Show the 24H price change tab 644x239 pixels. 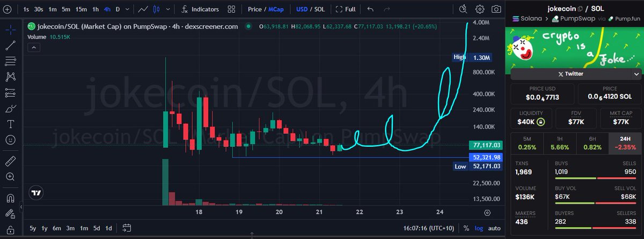pyautogui.click(x=626, y=143)
